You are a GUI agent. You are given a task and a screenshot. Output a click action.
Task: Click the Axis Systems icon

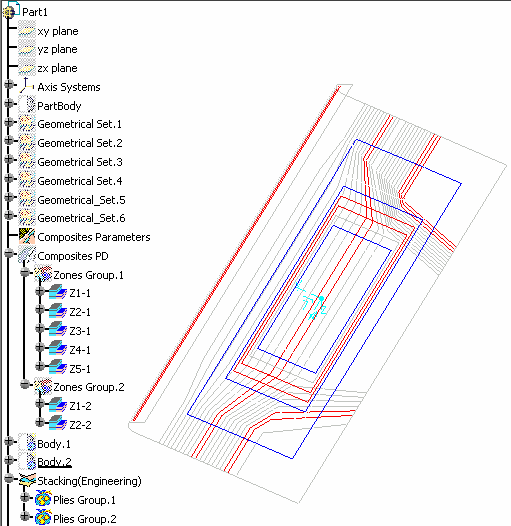click(x=27, y=86)
